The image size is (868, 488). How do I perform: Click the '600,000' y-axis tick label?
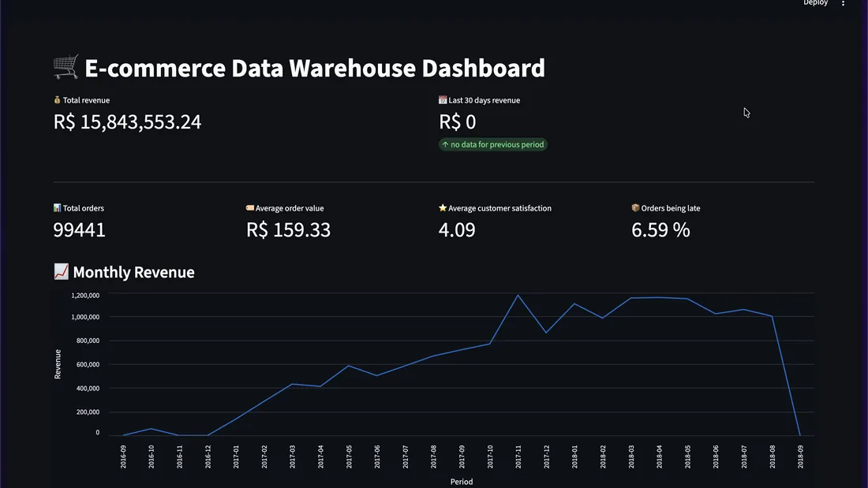pos(88,364)
